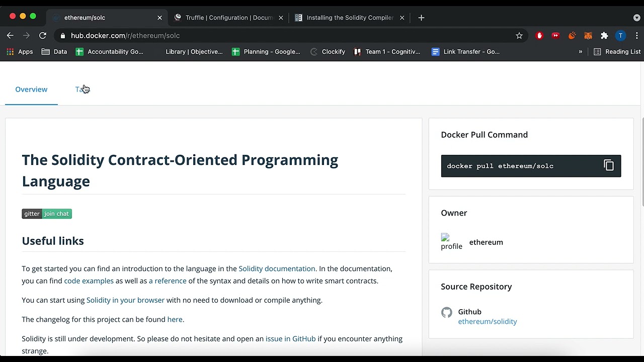This screenshot has width=644, height=362.
Task: Open a new browser tab
Action: (421, 18)
